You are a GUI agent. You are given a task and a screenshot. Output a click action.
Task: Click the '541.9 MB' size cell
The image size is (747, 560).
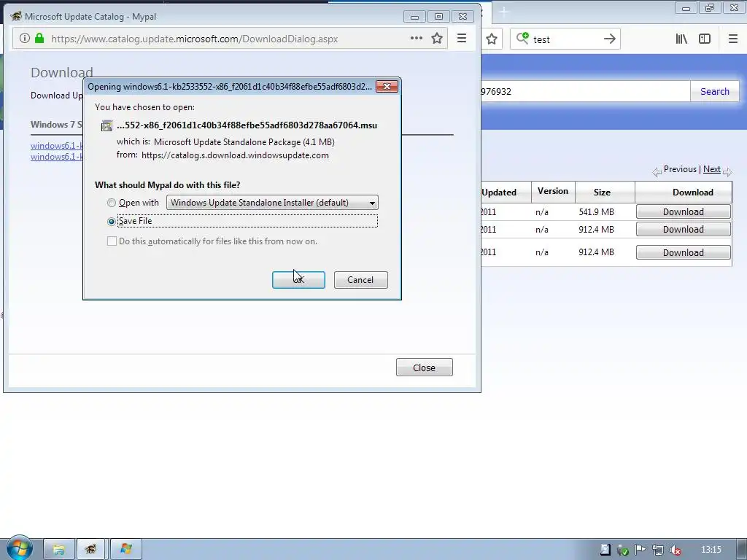pyautogui.click(x=597, y=212)
